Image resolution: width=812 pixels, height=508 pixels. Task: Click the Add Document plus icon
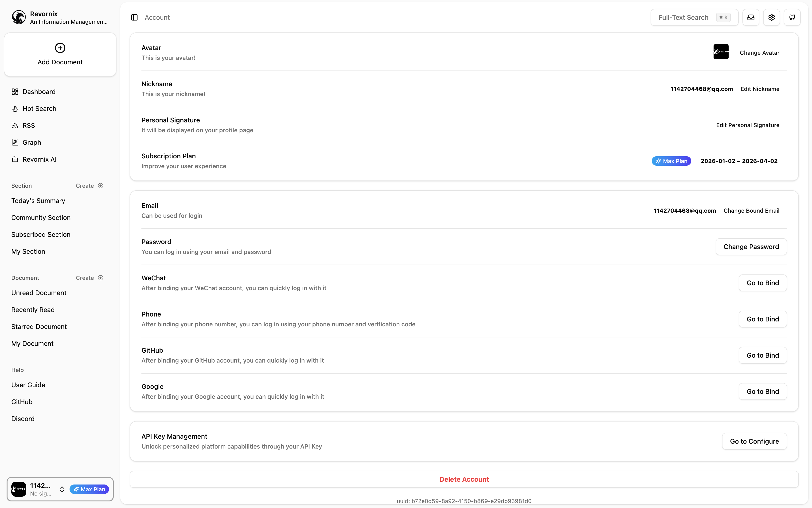(60, 48)
